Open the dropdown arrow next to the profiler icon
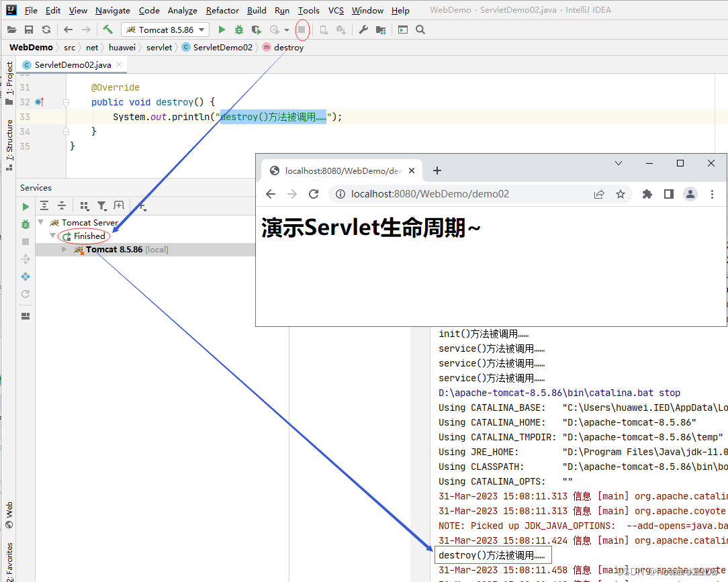 coord(287,30)
